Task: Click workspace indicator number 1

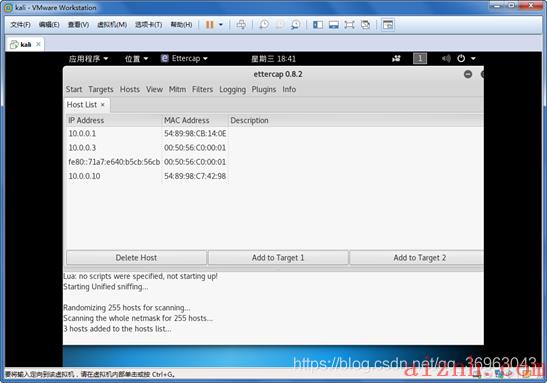Action: (420, 59)
